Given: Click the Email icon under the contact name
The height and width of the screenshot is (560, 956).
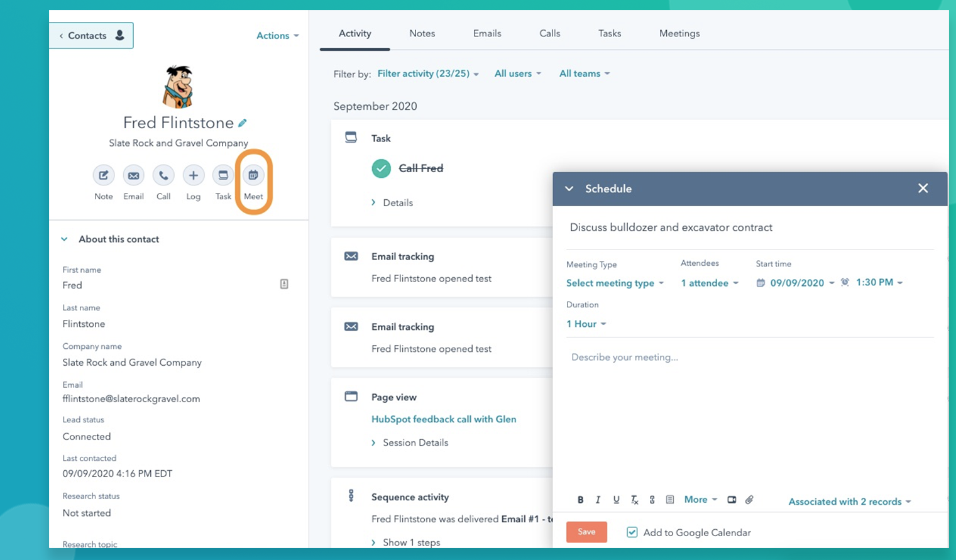Looking at the screenshot, I should click(x=133, y=175).
